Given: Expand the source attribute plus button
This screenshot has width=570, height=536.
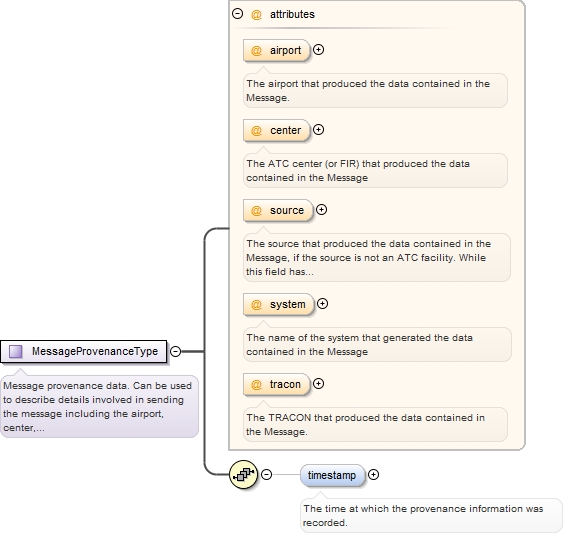Looking at the screenshot, I should 321,209.
